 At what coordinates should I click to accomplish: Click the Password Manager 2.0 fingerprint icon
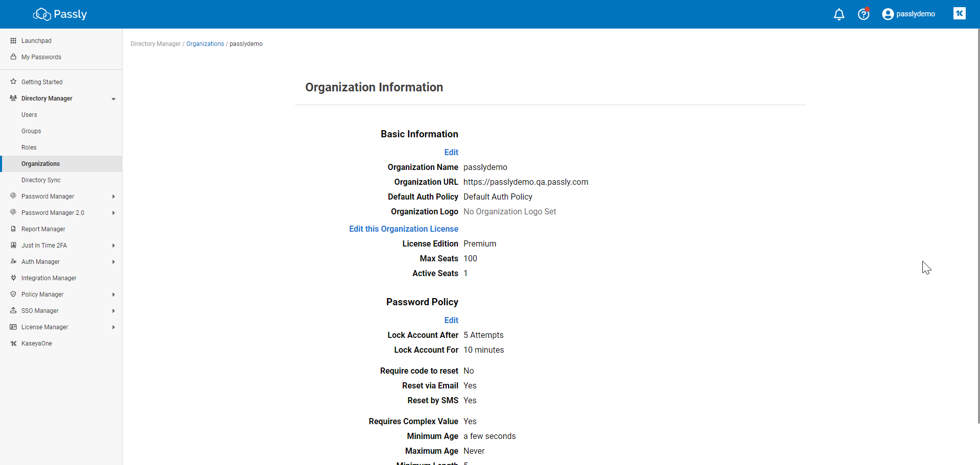[13, 212]
